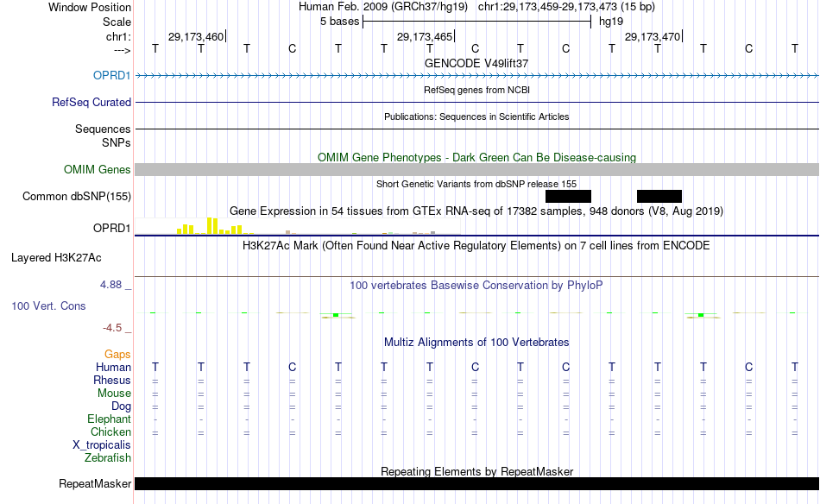Click the blue OPRD1 GENCODE track label
This screenshot has height=504, width=820.
click(111, 76)
